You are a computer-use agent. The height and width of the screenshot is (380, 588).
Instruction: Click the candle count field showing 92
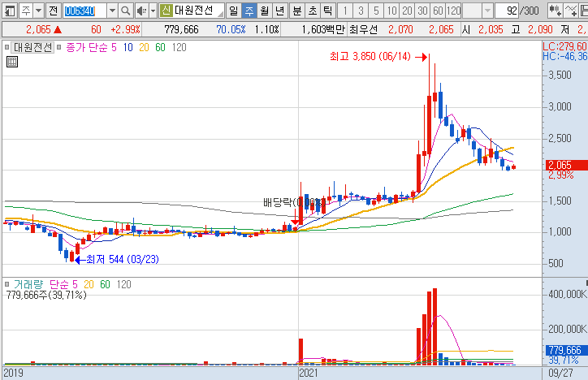pos(507,11)
